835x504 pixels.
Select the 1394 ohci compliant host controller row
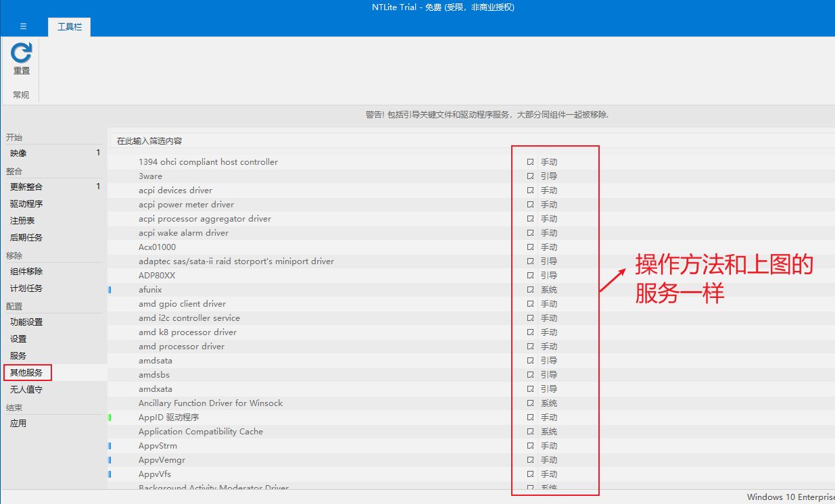coord(208,162)
